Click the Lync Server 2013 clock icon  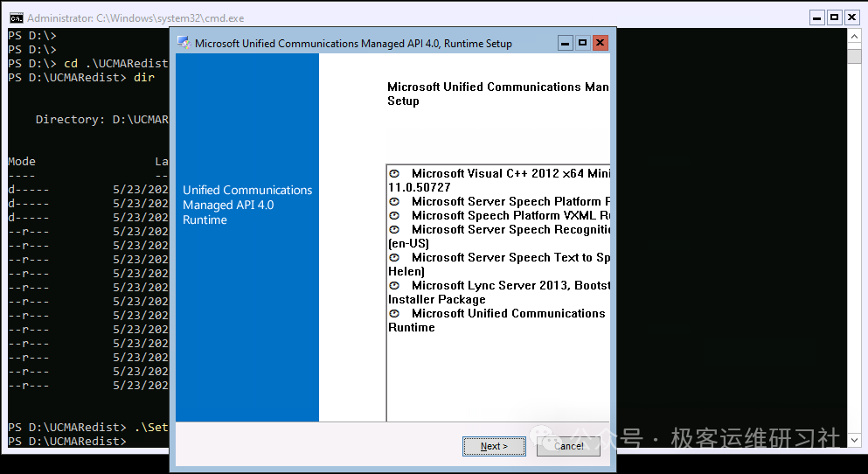[394, 286]
